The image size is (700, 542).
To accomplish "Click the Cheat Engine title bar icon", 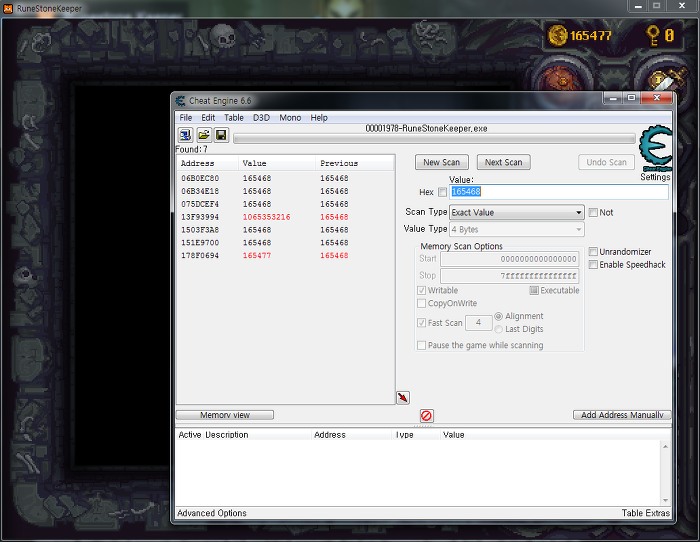I will pyautogui.click(x=180, y=101).
